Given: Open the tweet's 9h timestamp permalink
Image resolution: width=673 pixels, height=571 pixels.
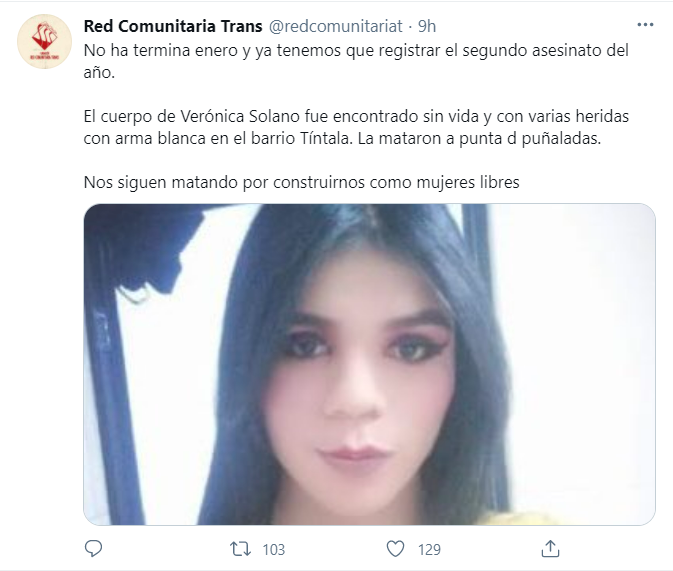Looking at the screenshot, I should (x=427, y=26).
